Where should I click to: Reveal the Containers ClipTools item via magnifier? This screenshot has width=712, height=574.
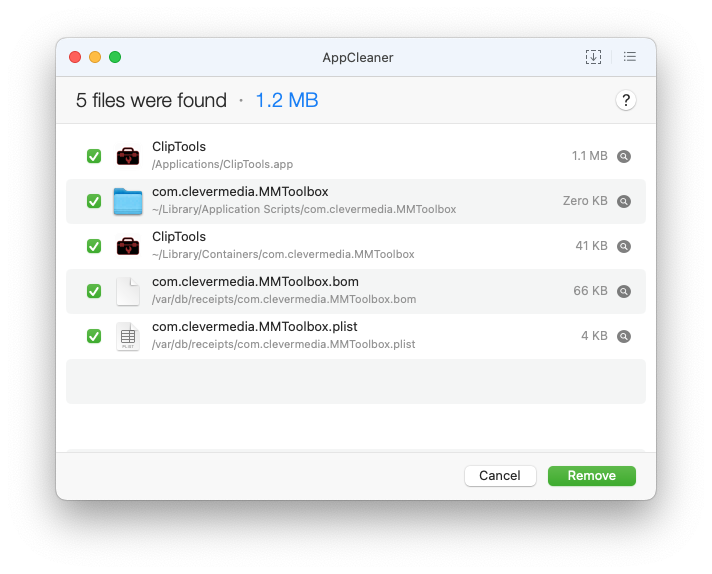click(623, 246)
